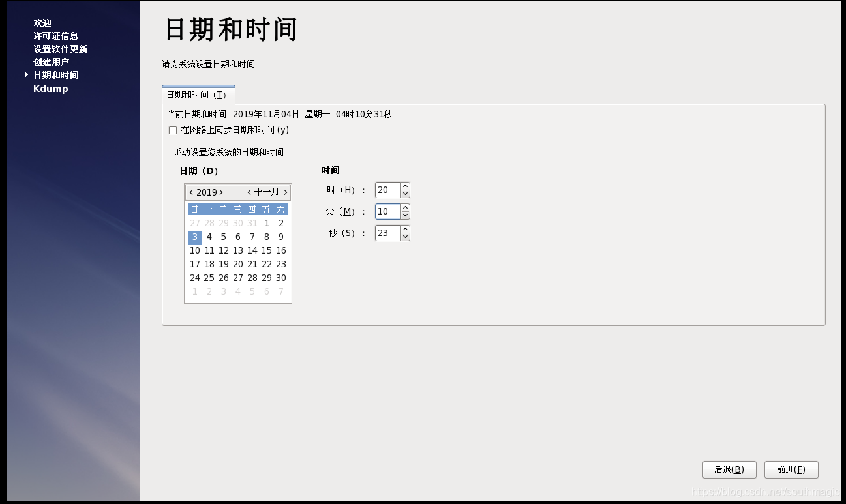The image size is (846, 504).
Task: Decrease the hour (时) spinner value
Action: coord(406,194)
